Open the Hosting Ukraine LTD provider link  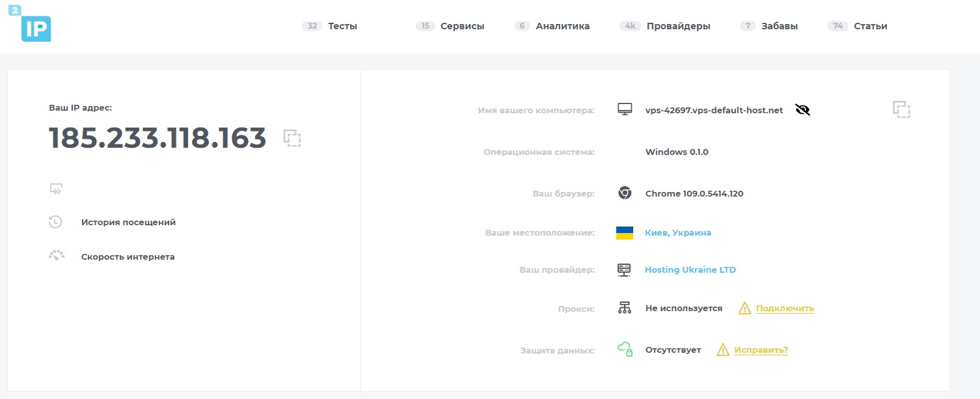point(690,269)
